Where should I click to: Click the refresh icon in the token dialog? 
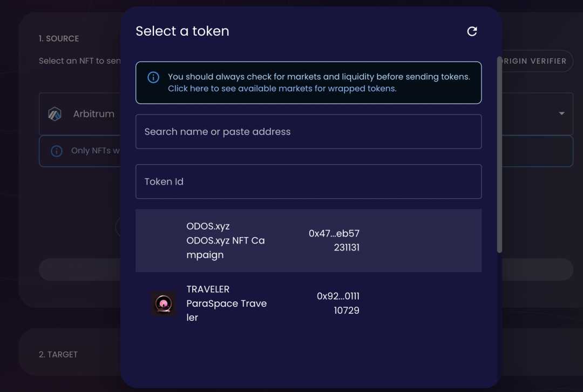[472, 31]
